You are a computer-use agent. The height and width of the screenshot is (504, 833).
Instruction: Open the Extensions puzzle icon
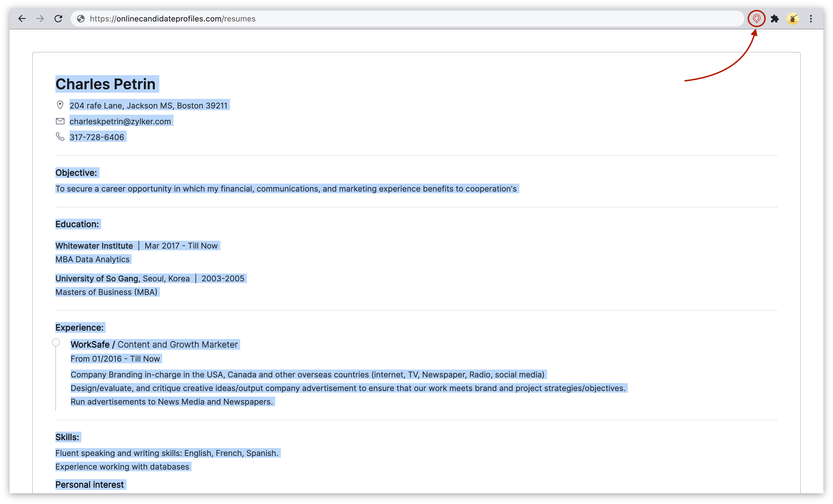[x=775, y=19]
